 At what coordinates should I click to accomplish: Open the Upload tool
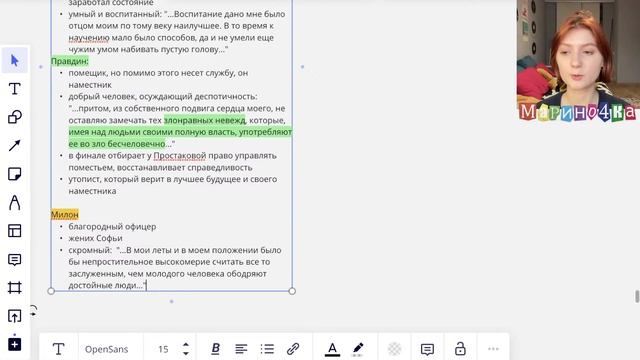pos(15,316)
